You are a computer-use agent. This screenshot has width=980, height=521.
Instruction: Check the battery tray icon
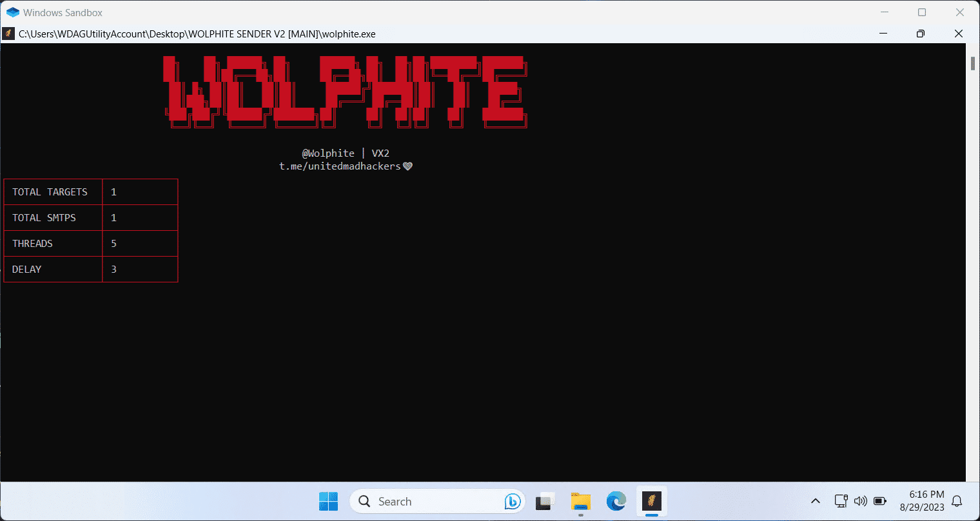(879, 501)
